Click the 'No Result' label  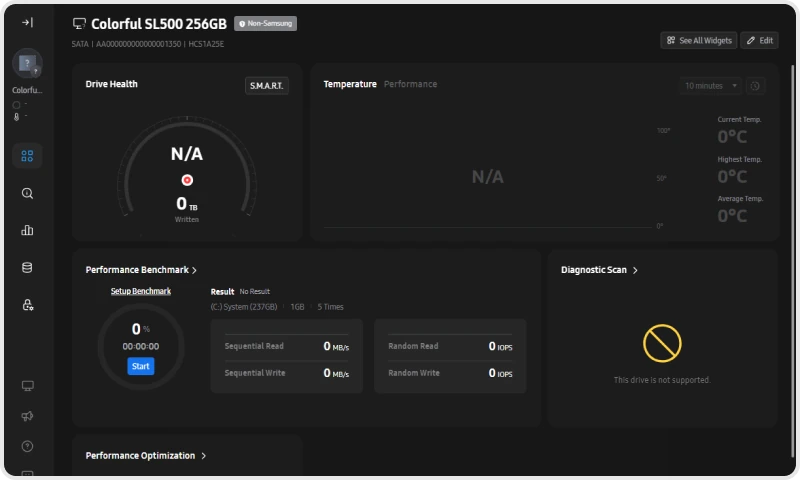click(255, 292)
